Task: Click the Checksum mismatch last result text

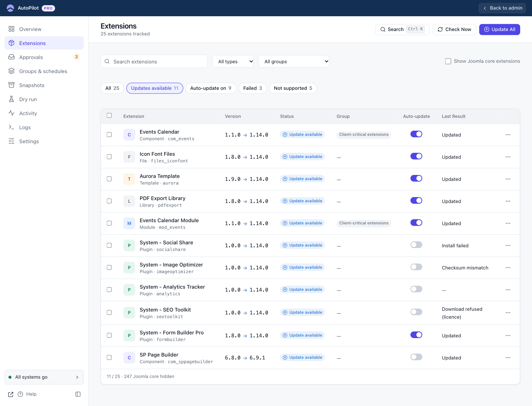Action: coord(465,268)
